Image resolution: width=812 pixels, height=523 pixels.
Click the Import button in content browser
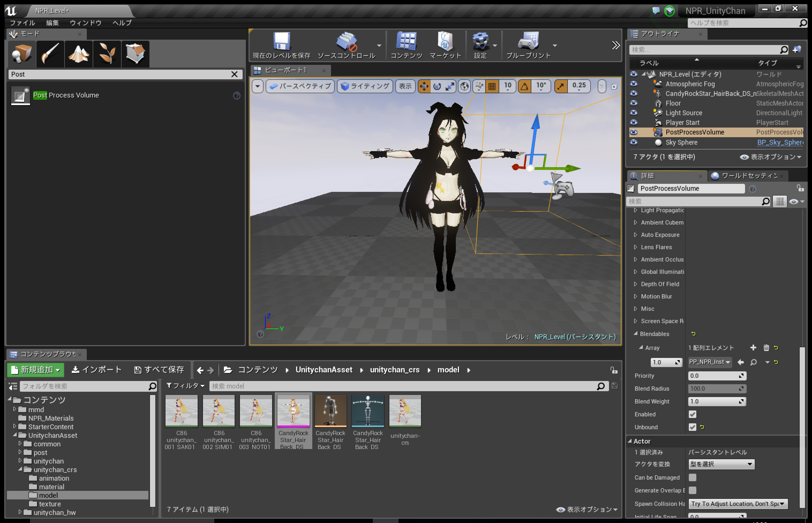97,369
